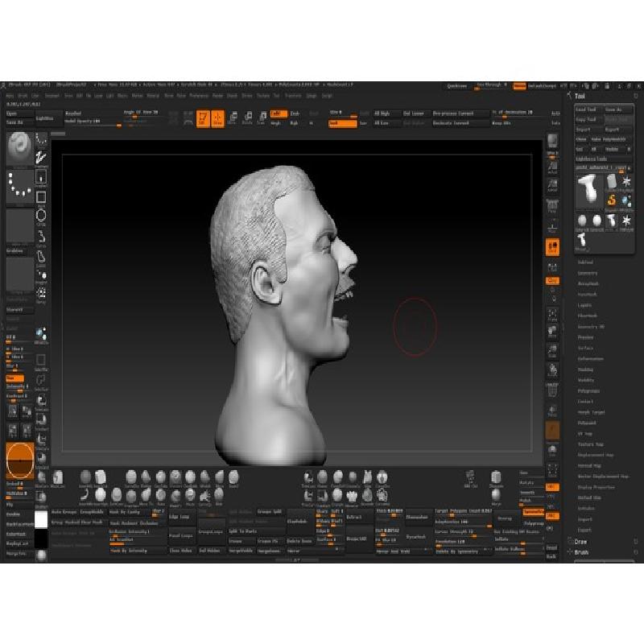This screenshot has height=644, width=644.
Task: Open the current brush thumbnail picker
Action: coord(19,149)
